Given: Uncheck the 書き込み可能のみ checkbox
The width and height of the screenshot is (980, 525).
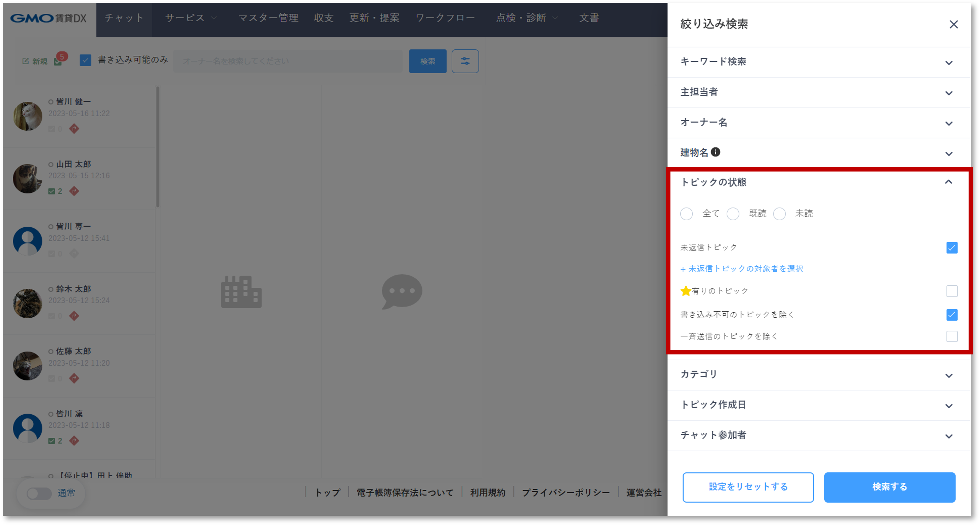Looking at the screenshot, I should pyautogui.click(x=85, y=60).
